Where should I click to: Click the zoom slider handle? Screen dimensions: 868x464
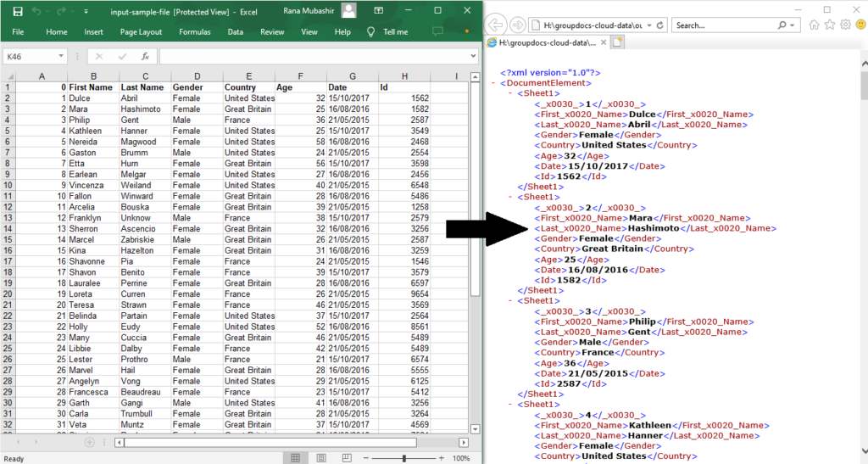404,458
